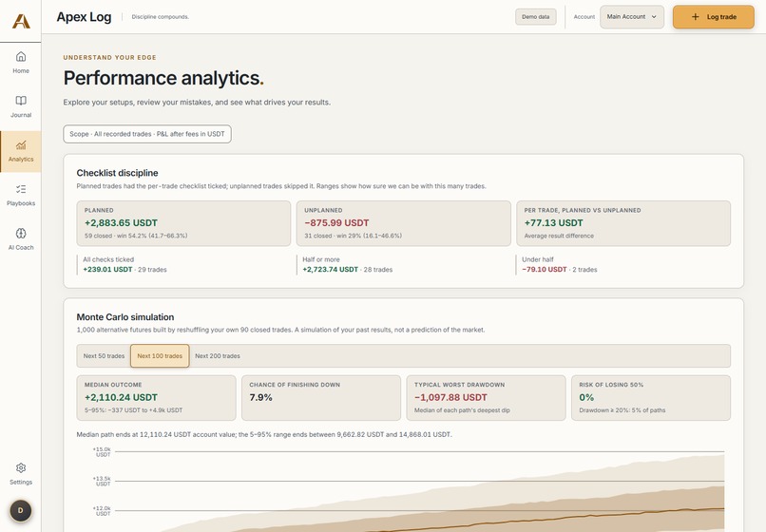766x532 pixels.
Task: Click the Average result difference text
Action: 559,236
